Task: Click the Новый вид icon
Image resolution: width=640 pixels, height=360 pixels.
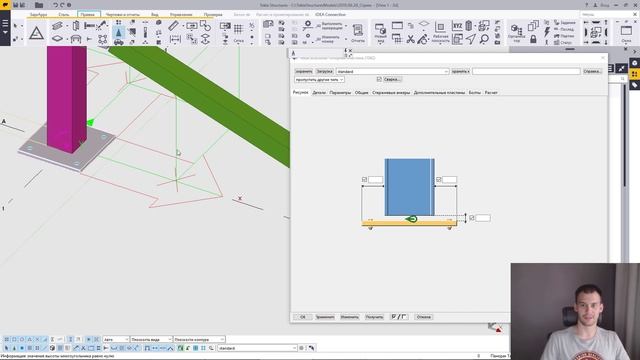Action: tap(380, 33)
